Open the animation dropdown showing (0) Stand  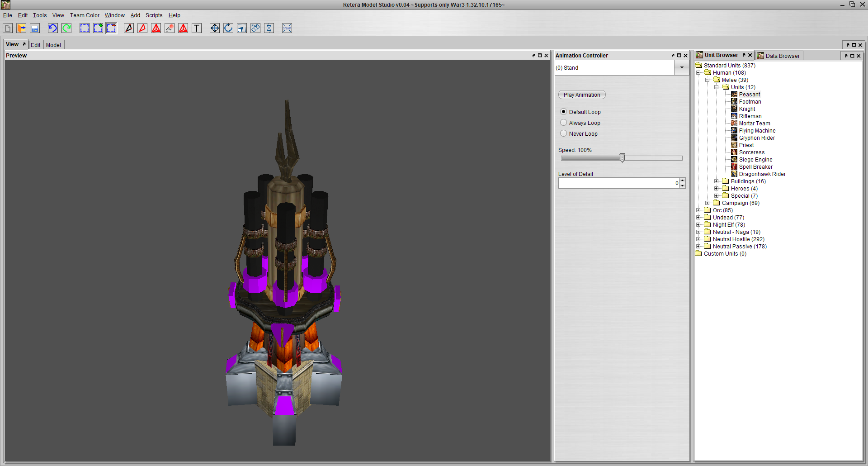682,67
